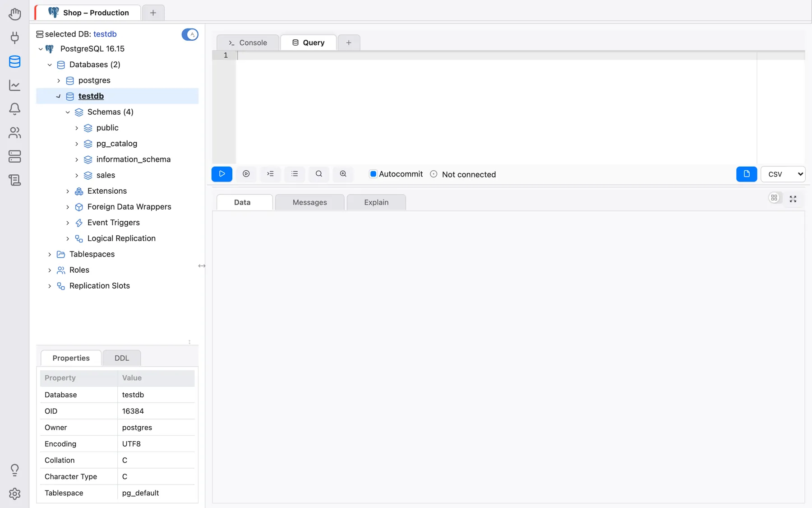Select the sales schema in tree

pos(106,175)
